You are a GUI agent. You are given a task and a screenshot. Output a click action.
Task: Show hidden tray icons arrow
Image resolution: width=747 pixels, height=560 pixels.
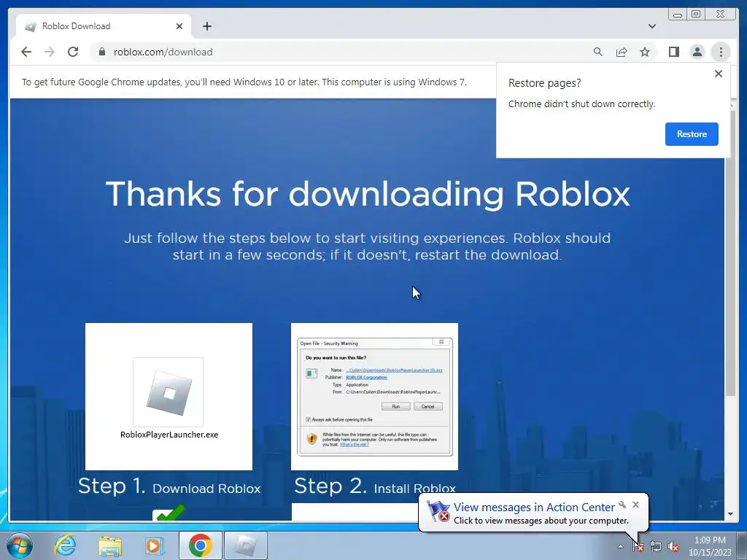pyautogui.click(x=620, y=546)
